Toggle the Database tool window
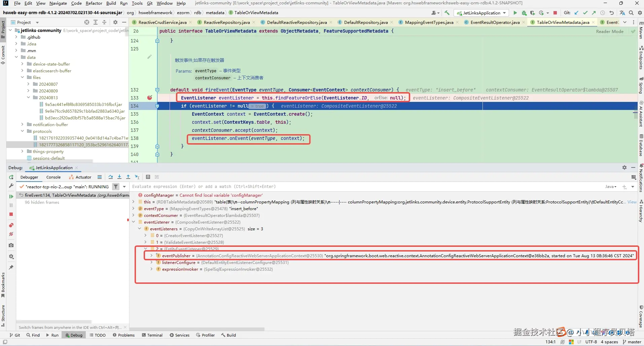 pos(641,145)
